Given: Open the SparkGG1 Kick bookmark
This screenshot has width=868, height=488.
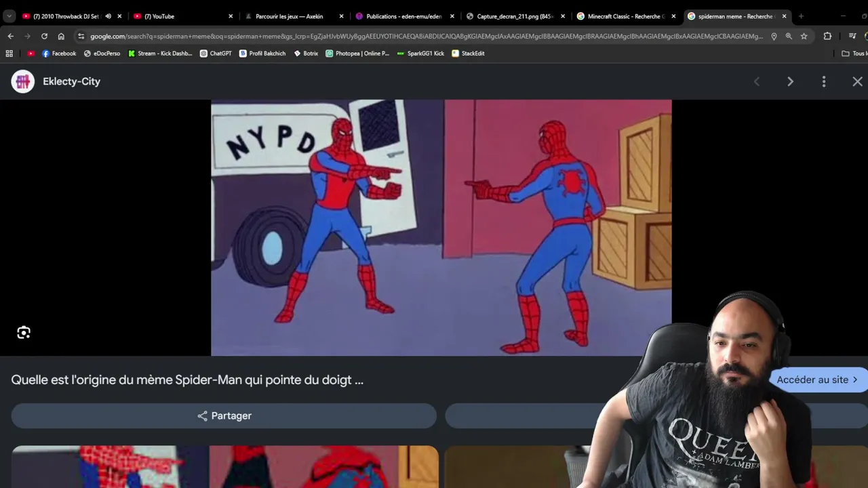Looking at the screenshot, I should (x=420, y=53).
